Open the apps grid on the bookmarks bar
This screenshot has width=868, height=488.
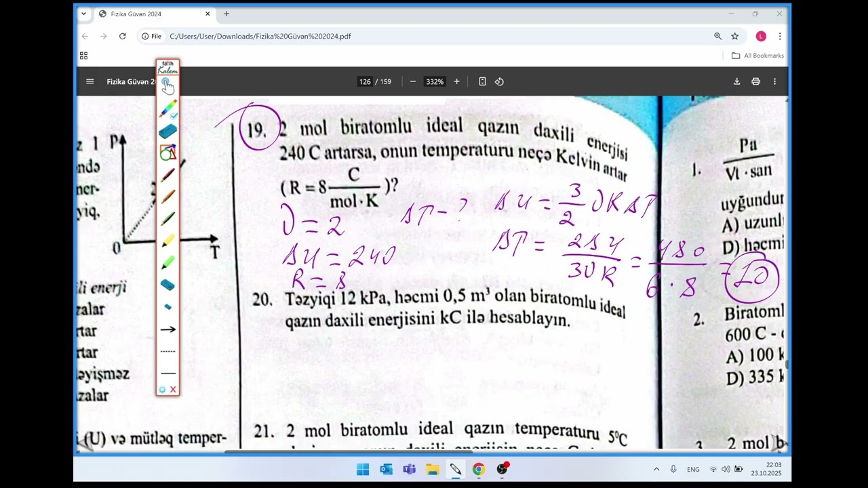tap(83, 56)
